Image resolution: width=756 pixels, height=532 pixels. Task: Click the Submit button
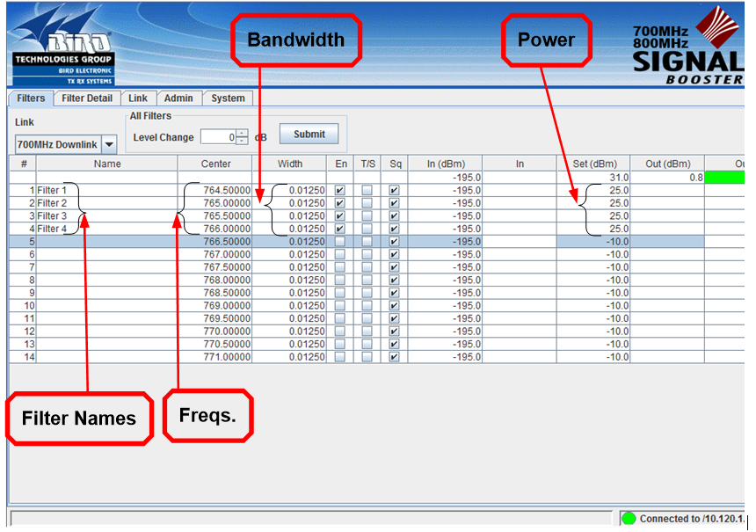pyautogui.click(x=309, y=134)
